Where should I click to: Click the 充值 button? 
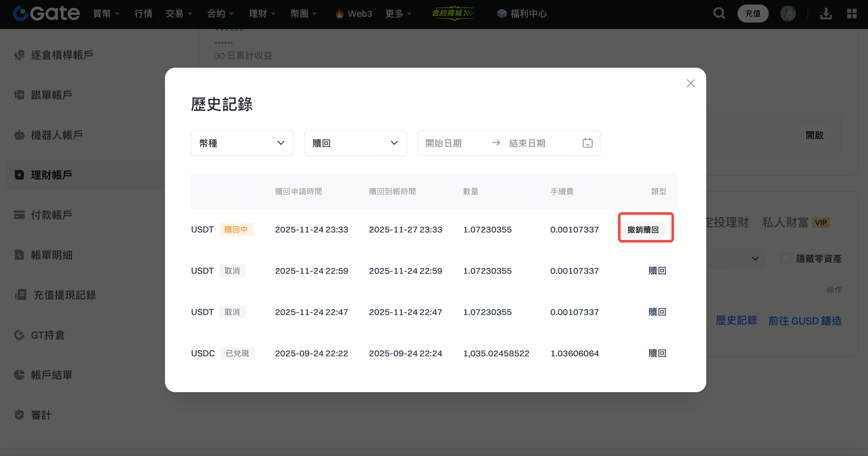click(x=752, y=14)
